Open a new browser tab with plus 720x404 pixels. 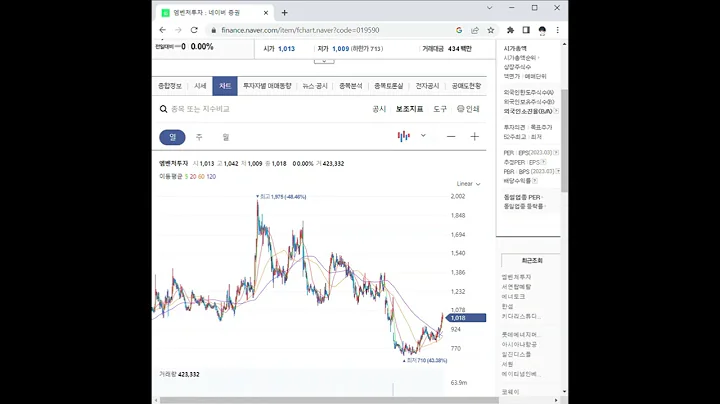click(x=285, y=13)
